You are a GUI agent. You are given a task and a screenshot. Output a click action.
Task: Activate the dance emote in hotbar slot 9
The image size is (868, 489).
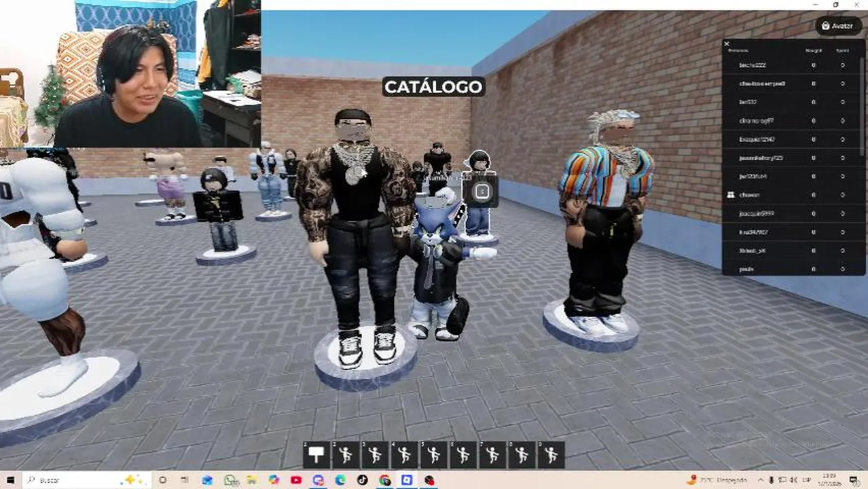[551, 454]
